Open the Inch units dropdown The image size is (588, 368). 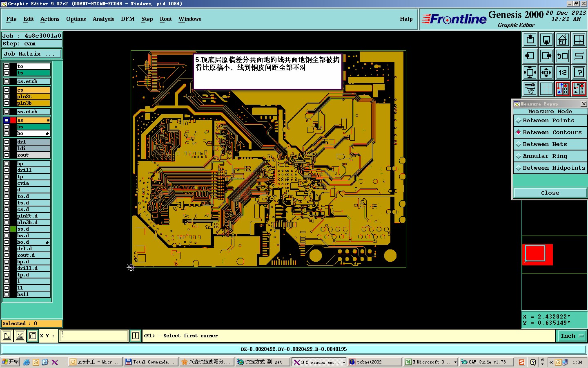[572, 336]
